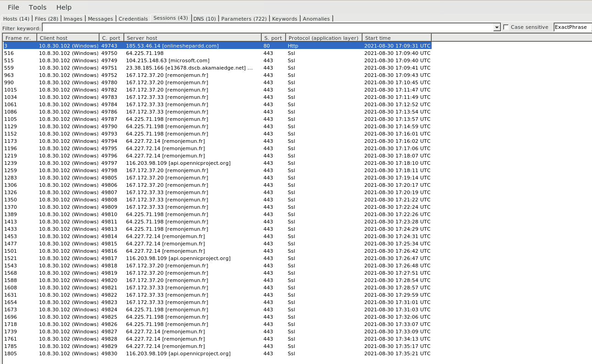Switch to the Parameters (722) tab
This screenshot has width=592, height=364.
[x=244, y=19]
